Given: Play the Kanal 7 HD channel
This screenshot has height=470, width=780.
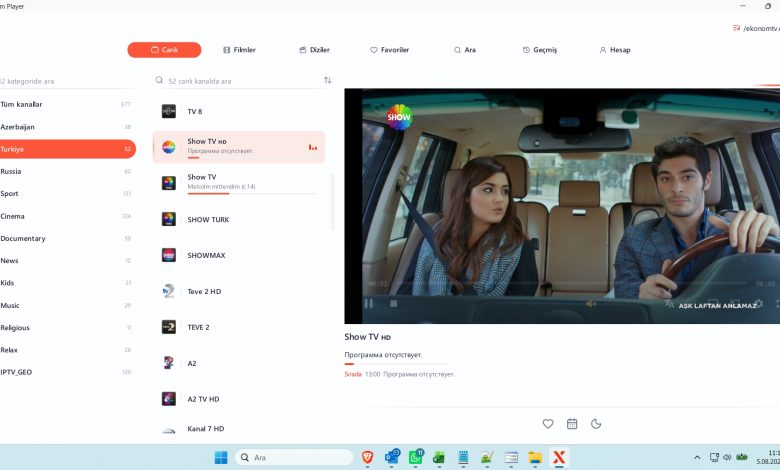Looking at the screenshot, I should pyautogui.click(x=239, y=429).
